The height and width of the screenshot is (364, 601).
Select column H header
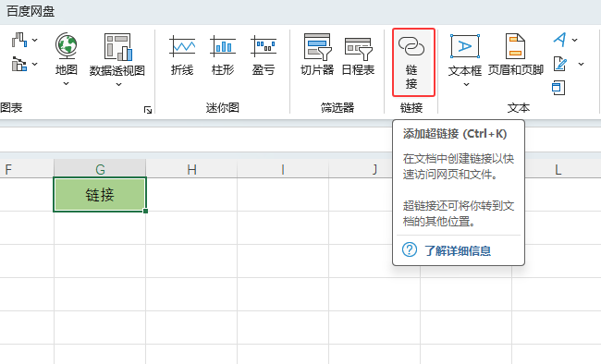(191, 169)
